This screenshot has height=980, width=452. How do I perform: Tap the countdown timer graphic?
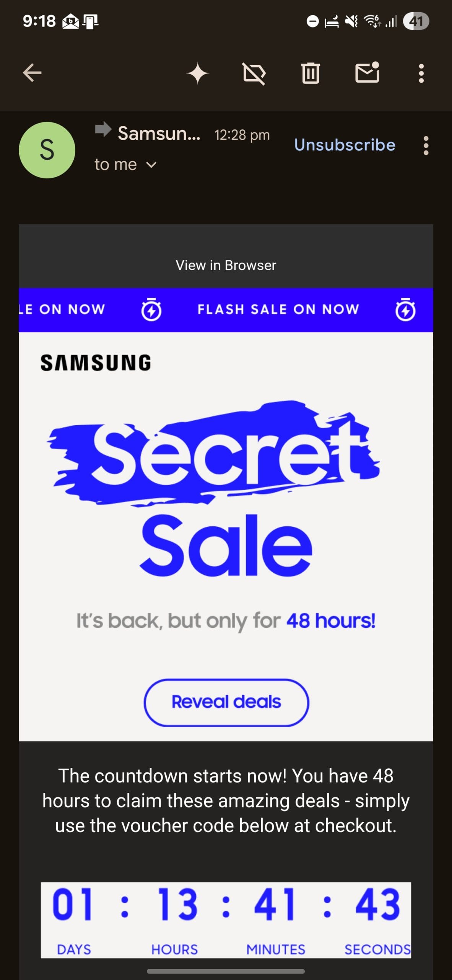coord(226,920)
